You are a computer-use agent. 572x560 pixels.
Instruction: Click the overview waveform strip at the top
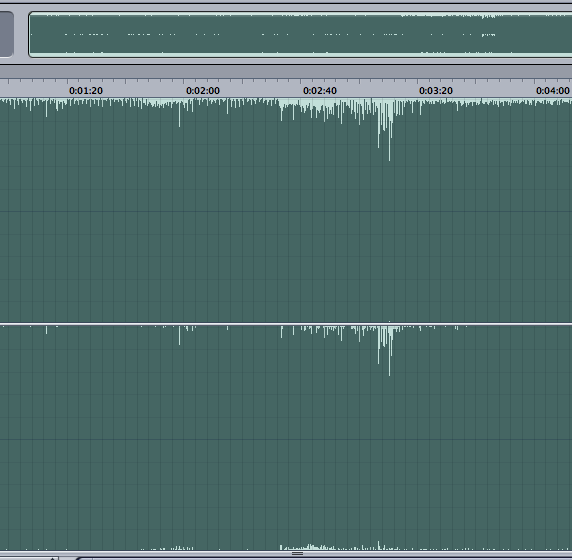[300, 35]
